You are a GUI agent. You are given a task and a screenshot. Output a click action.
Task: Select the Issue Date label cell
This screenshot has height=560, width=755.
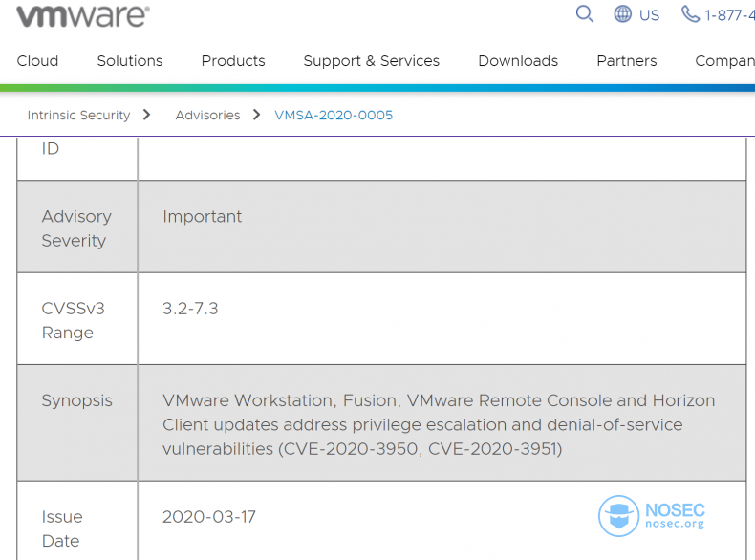click(77, 521)
